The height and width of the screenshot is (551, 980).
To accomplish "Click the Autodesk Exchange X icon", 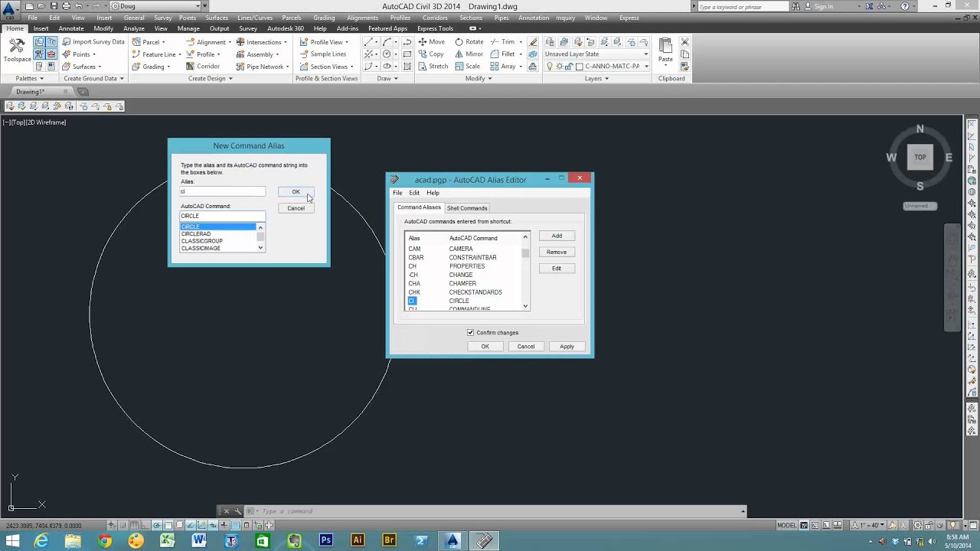I will click(x=868, y=6).
